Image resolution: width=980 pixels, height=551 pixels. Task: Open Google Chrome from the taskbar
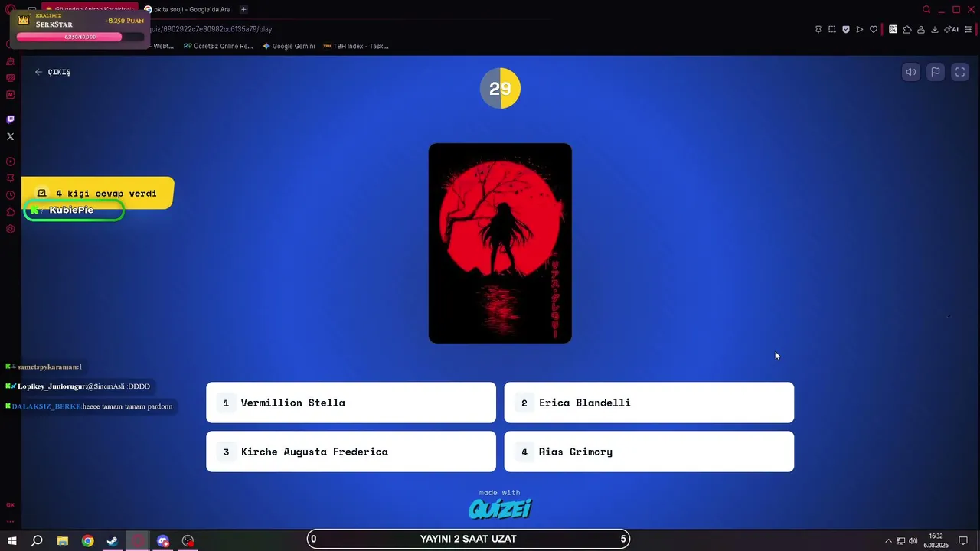point(88,541)
